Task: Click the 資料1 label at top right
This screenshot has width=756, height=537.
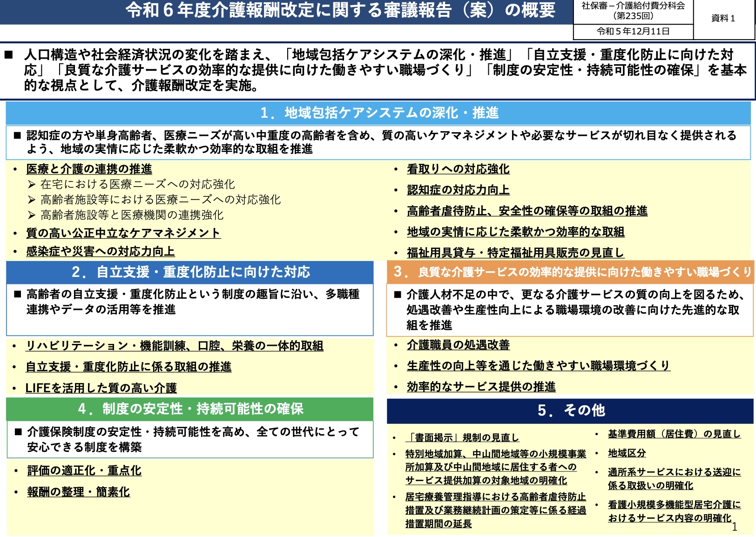Action: 723,18
